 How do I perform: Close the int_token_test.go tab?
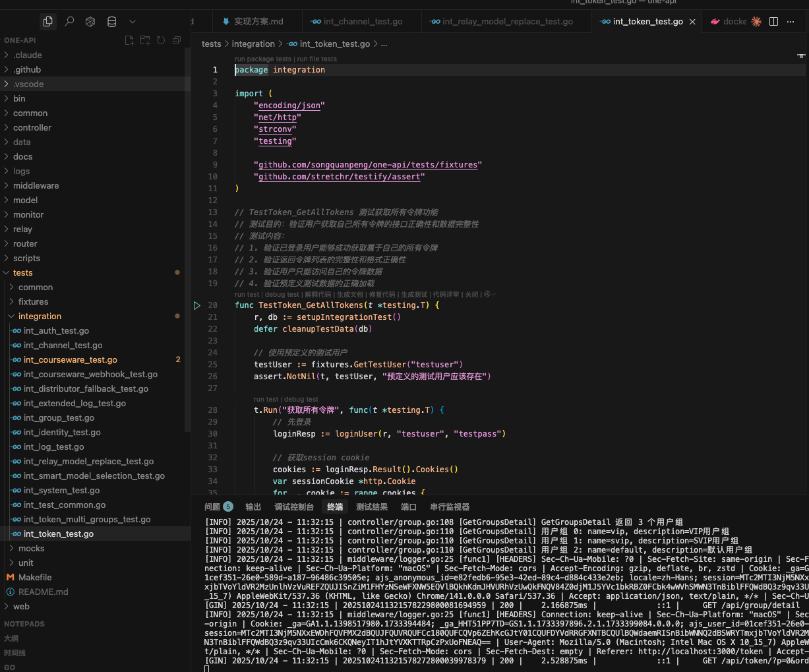point(692,22)
